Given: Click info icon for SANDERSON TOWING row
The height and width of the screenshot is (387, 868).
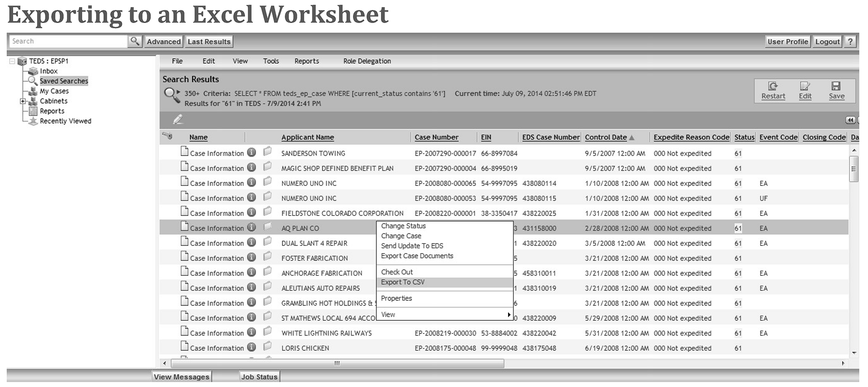Looking at the screenshot, I should 252,153.
